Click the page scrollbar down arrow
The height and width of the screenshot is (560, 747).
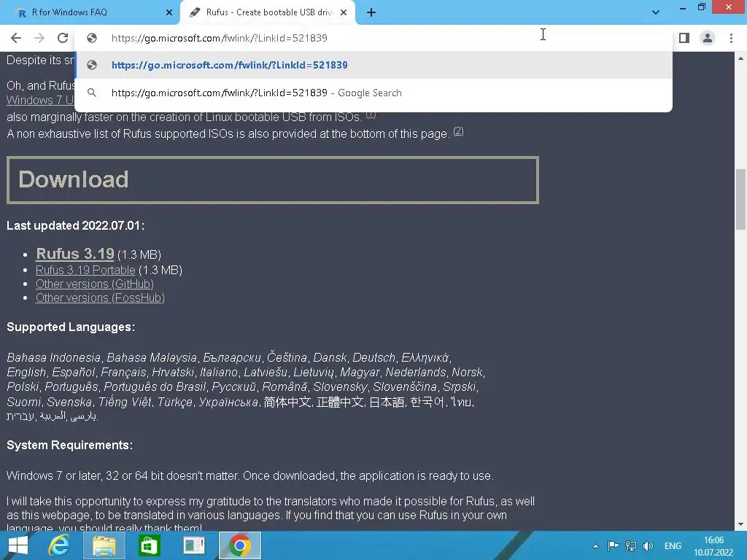tap(741, 525)
